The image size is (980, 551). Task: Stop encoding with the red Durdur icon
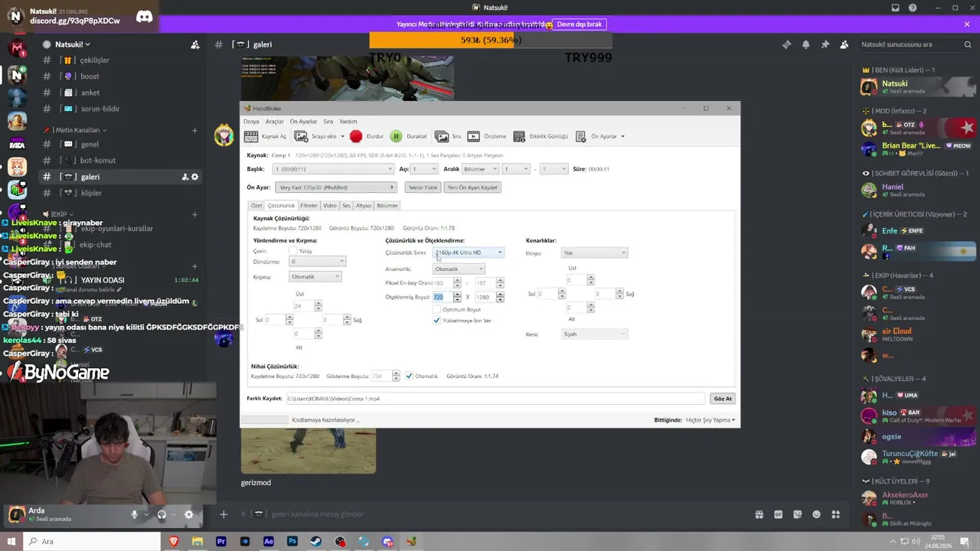pyautogui.click(x=356, y=136)
